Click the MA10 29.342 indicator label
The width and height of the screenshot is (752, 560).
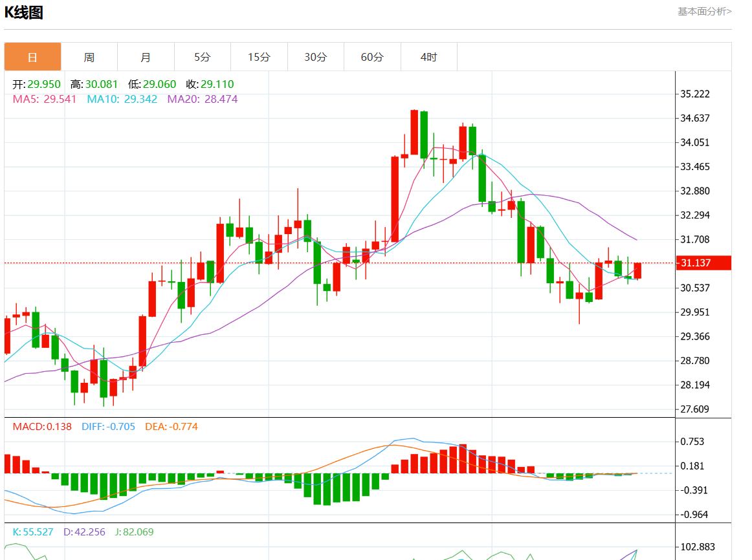coord(122,99)
